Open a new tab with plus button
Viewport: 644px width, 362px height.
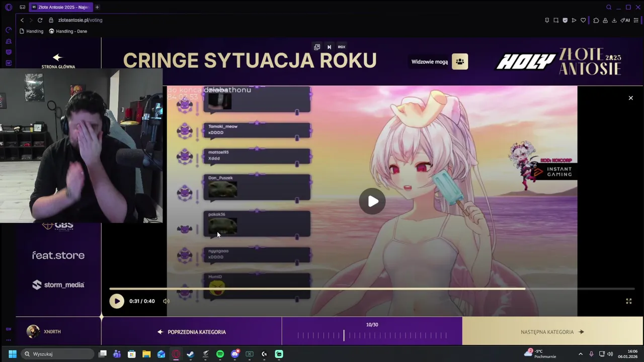tap(97, 7)
